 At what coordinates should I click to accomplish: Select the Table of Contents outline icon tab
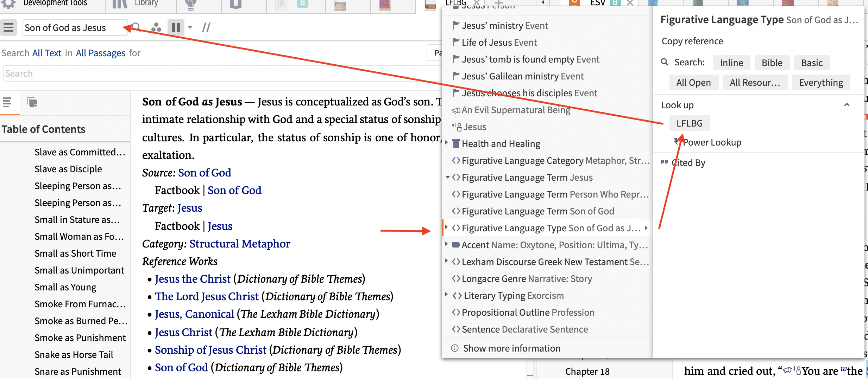click(7, 103)
